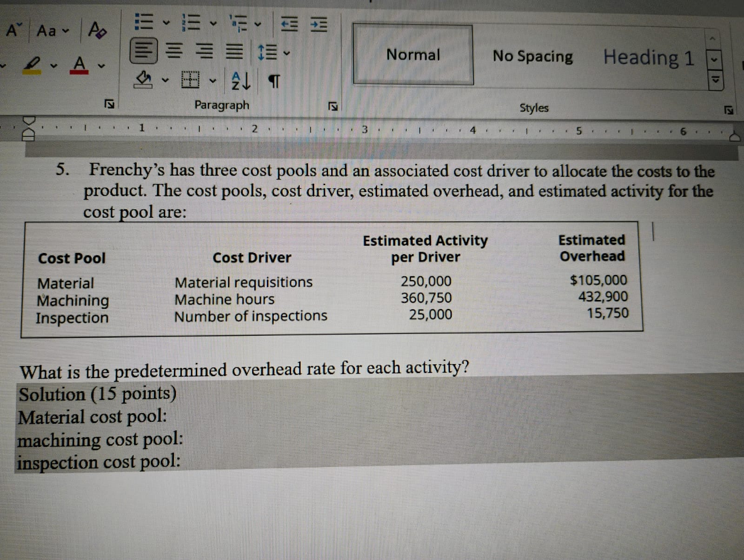
Task: Open the Styles pane launcher
Action: click(729, 111)
